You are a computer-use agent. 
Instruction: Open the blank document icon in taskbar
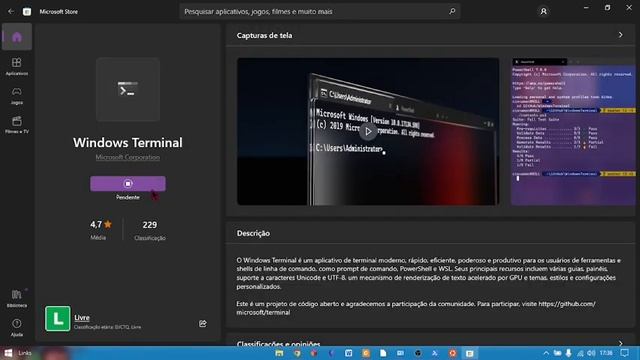pos(383,353)
